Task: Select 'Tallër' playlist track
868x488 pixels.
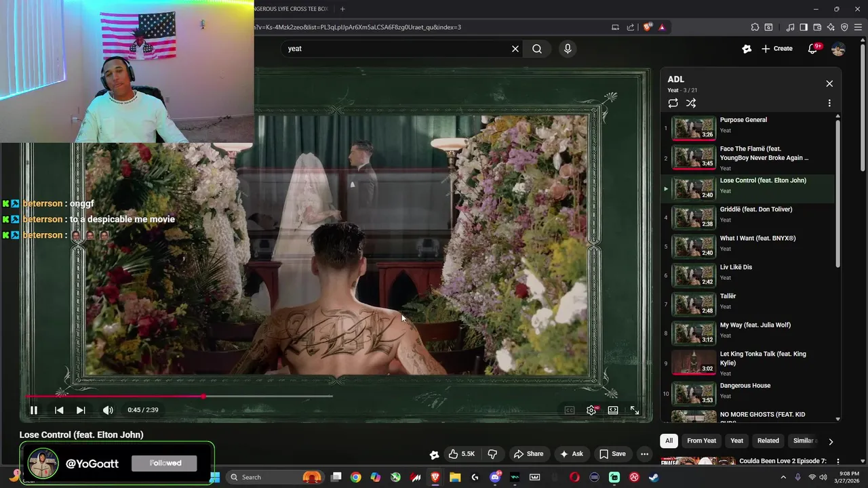Action: (x=748, y=304)
